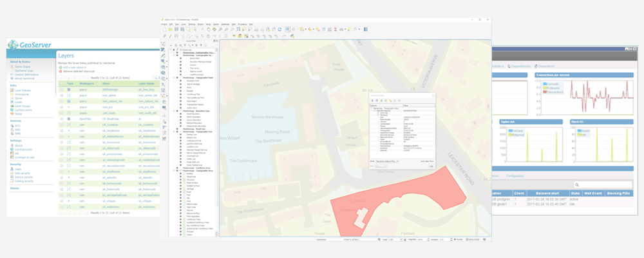Select Coppice layer in Layers Panel
Image resolution: width=644 pixels, height=258 pixels.
189,235
